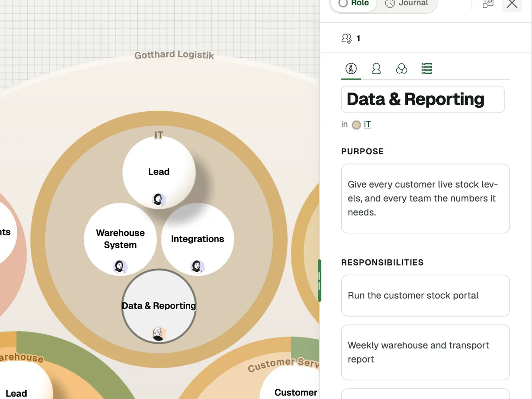Screen dimensions: 532x399
Task: Click the RESPONSIBILITIES section heading
Action: pos(383,262)
